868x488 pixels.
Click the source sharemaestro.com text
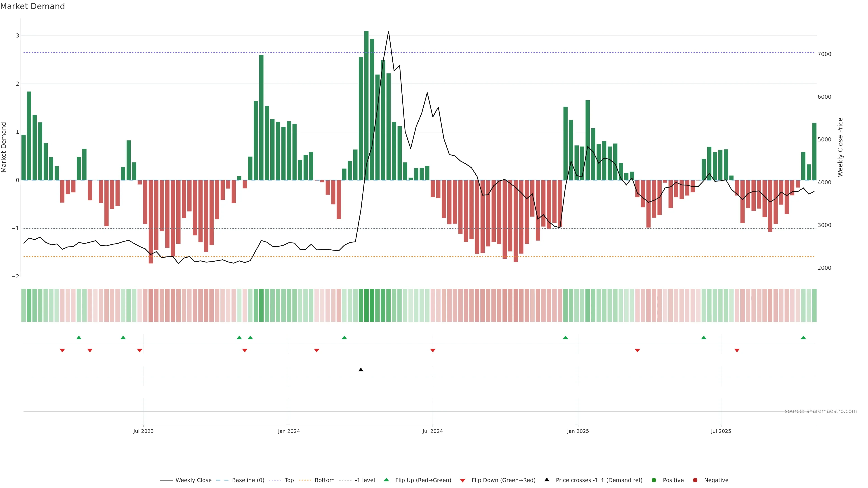point(821,411)
